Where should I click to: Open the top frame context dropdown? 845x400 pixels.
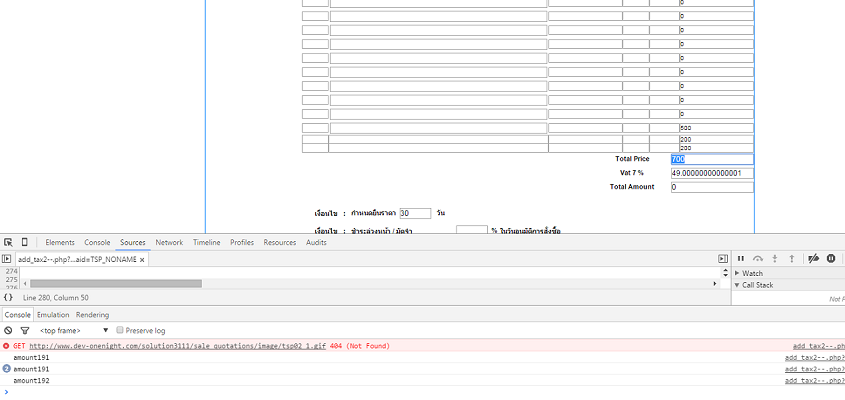74,330
